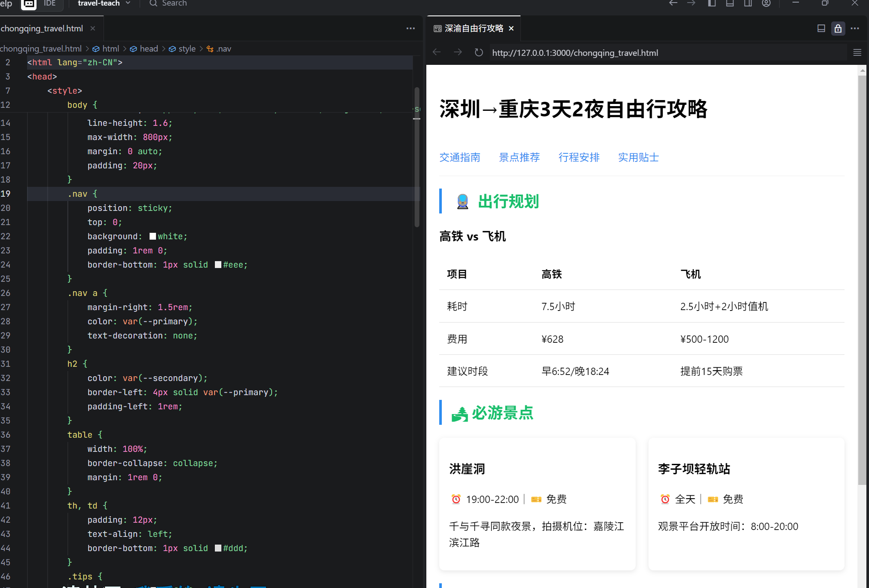This screenshot has height=588, width=869.
Task: Toggle secondary sidebar layout icon
Action: (x=748, y=3)
